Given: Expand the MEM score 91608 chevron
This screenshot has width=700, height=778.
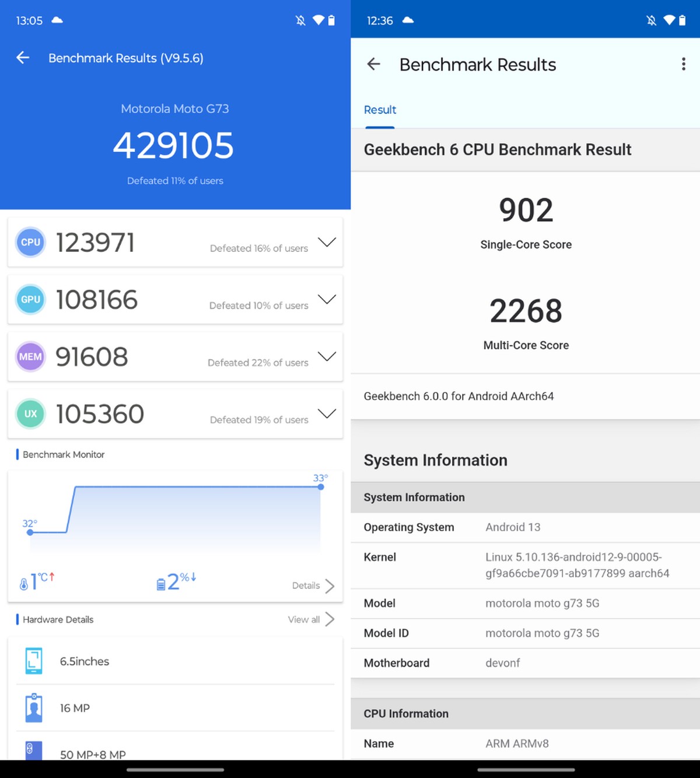Looking at the screenshot, I should click(327, 356).
